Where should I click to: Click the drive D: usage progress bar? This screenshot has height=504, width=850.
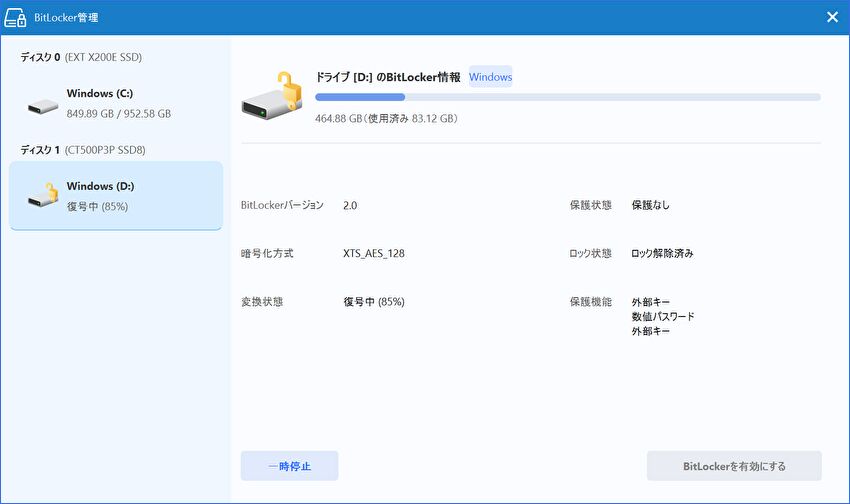point(568,97)
